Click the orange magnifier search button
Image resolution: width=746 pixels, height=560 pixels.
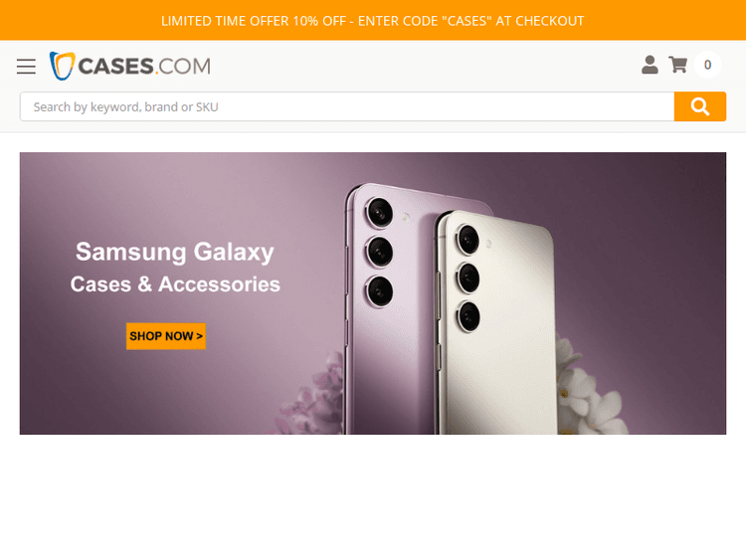(700, 106)
